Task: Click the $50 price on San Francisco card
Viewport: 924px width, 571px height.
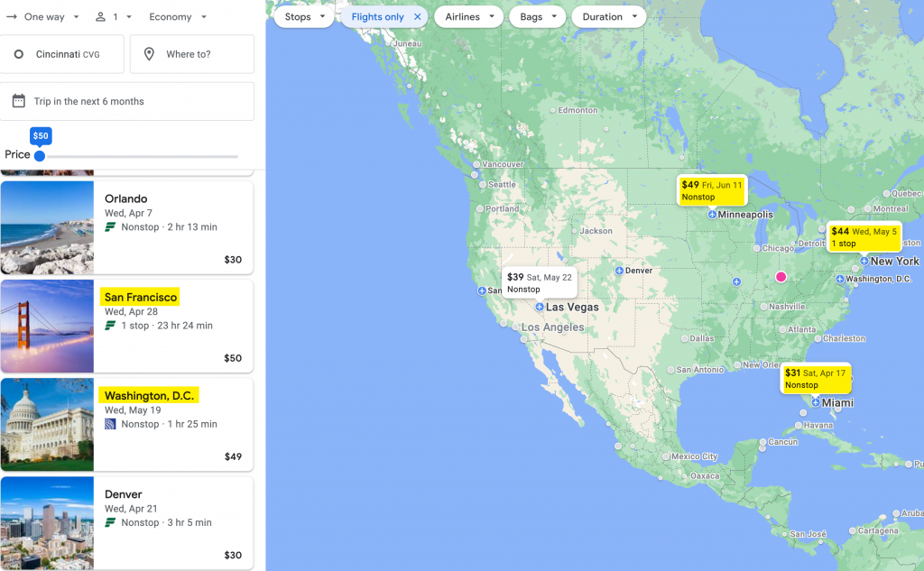Action: [233, 358]
